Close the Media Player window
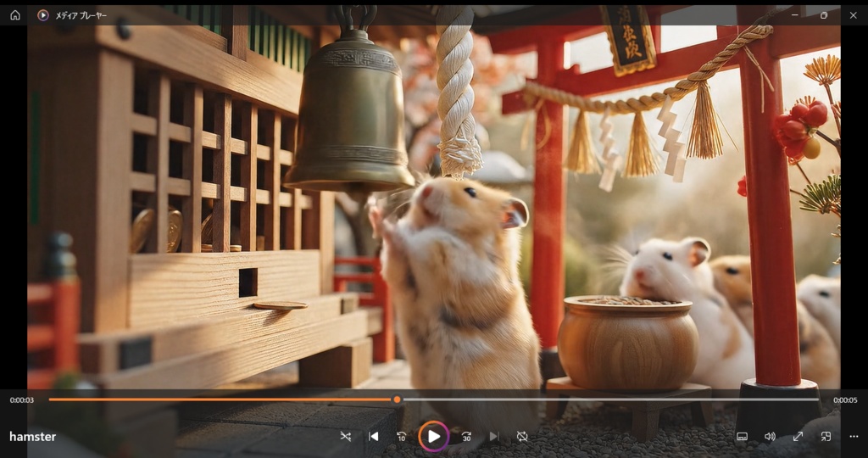This screenshot has height=458, width=868. click(x=853, y=15)
